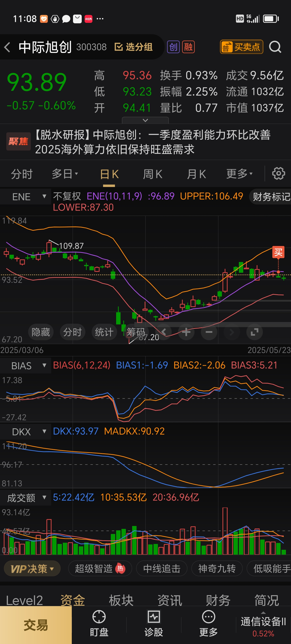The height and width of the screenshot is (644, 291).
Task: Tap 隐藏 chart overlay button
Action: (41, 332)
